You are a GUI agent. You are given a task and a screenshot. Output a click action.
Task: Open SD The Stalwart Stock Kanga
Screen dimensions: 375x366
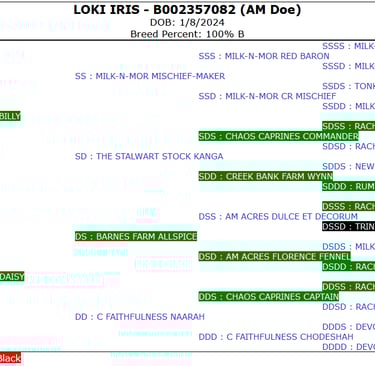point(149,156)
